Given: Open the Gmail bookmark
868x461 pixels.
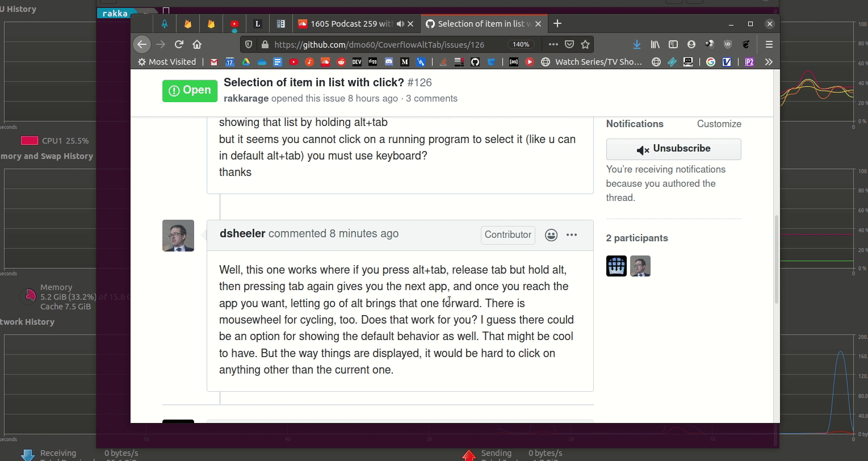Looking at the screenshot, I should [214, 62].
